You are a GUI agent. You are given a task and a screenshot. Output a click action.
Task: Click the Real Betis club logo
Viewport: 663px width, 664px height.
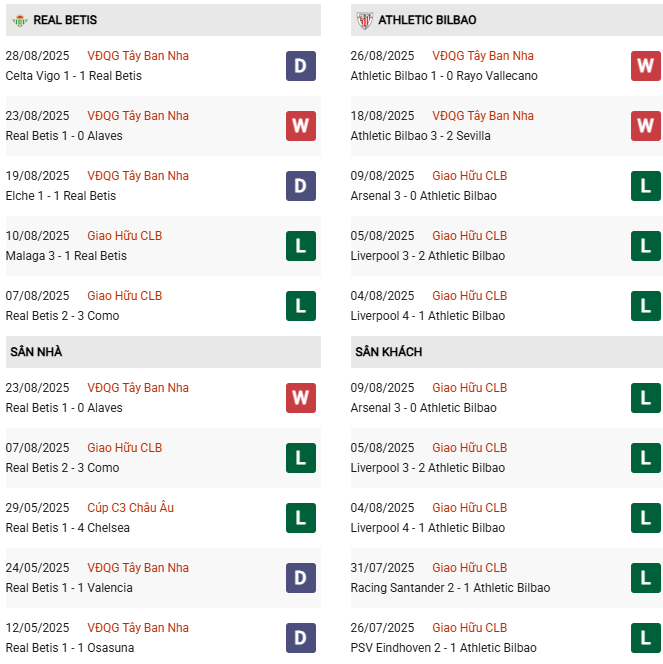19,20
